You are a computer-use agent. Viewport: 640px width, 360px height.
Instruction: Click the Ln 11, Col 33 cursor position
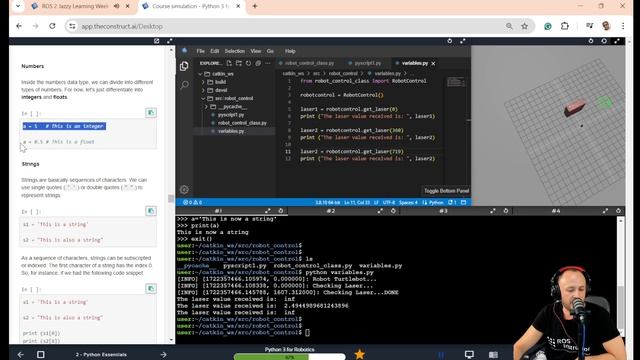[357, 202]
